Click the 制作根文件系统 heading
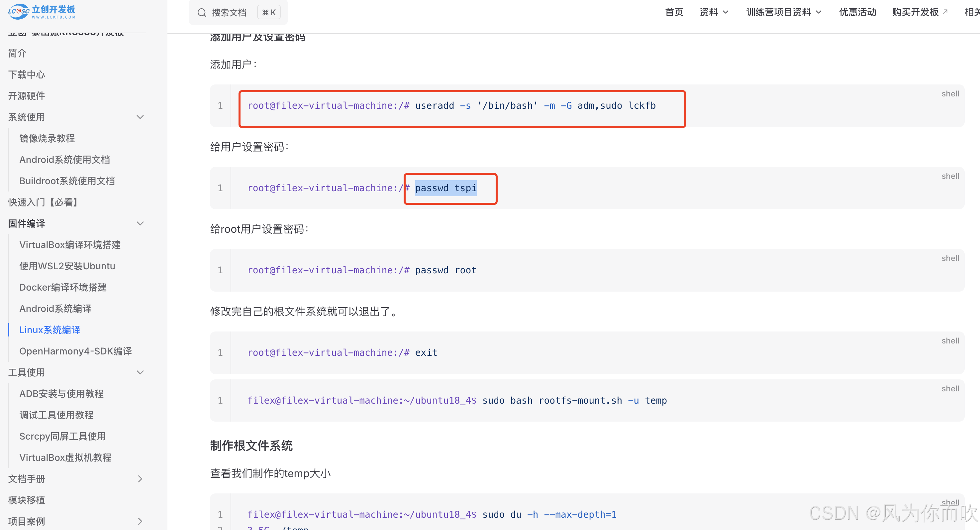Screen dimensions: 980x530 pos(251,446)
